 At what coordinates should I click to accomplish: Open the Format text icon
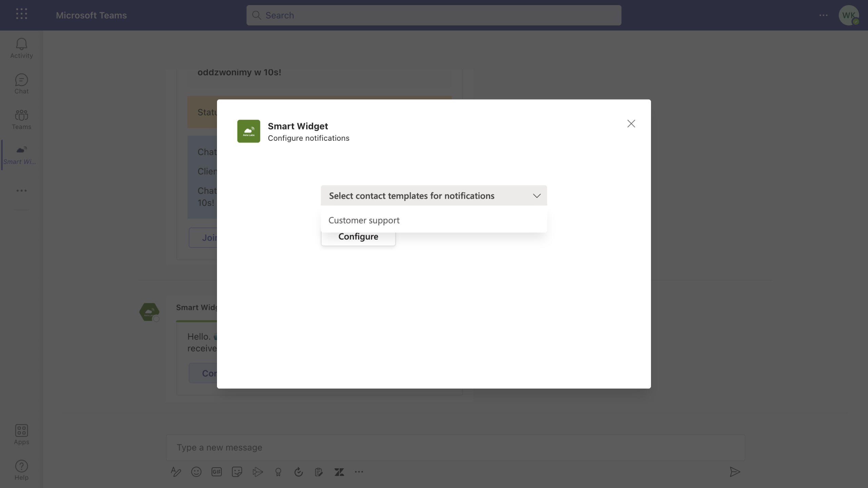click(x=176, y=472)
